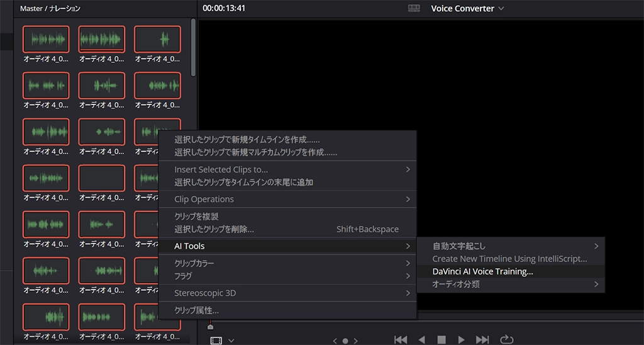Click the Play forward button
This screenshot has width=644, height=345.
(462, 340)
